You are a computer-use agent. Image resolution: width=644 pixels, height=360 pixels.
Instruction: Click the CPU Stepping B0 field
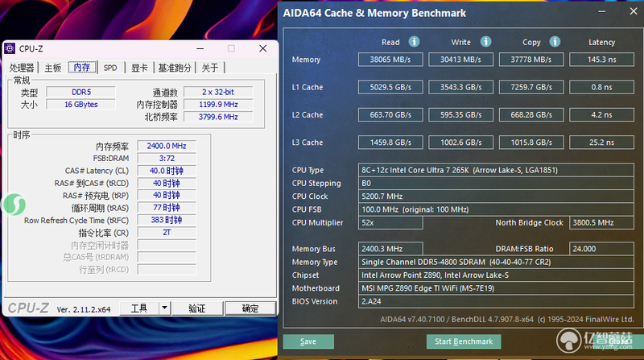(x=496, y=184)
